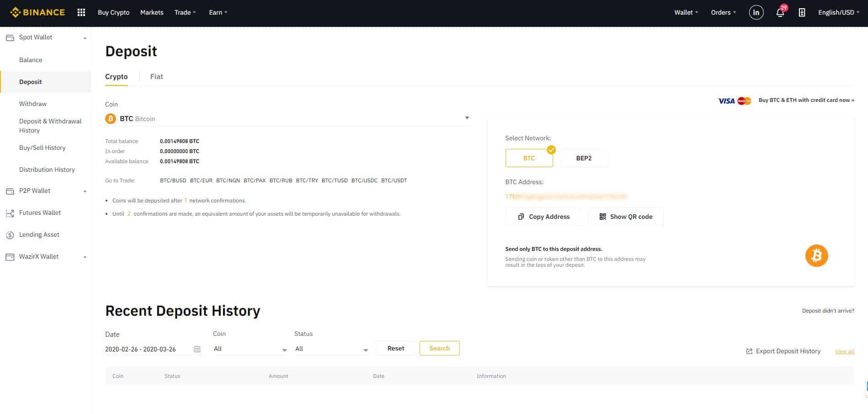This screenshot has width=868, height=414.
Task: Collapse the Spot Wallet section arrow
Action: 85,38
